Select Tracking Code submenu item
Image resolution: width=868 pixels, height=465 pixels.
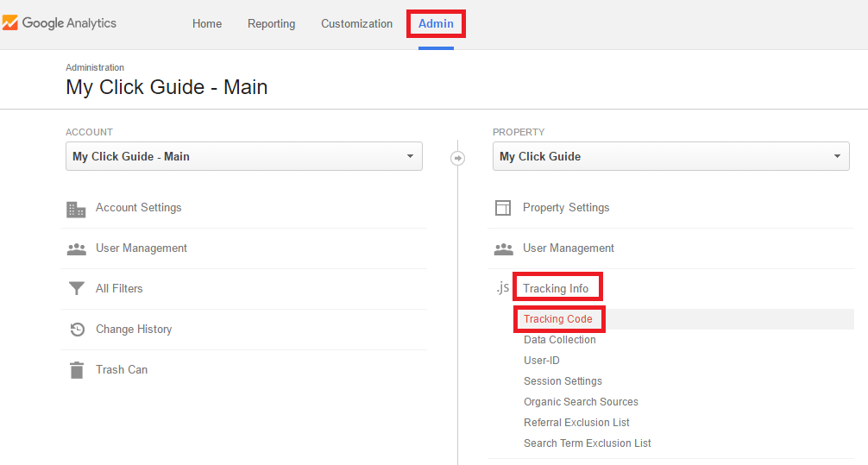click(558, 319)
